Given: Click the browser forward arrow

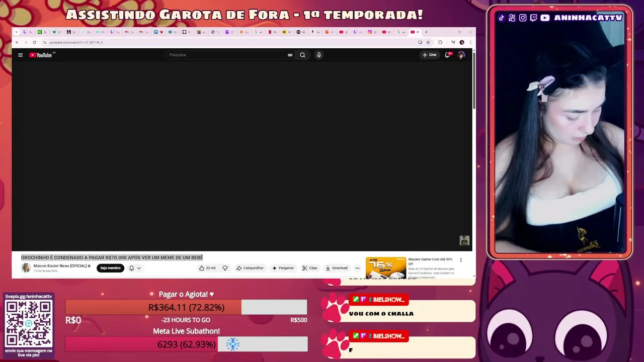Looking at the screenshot, I should pyautogui.click(x=26, y=42).
